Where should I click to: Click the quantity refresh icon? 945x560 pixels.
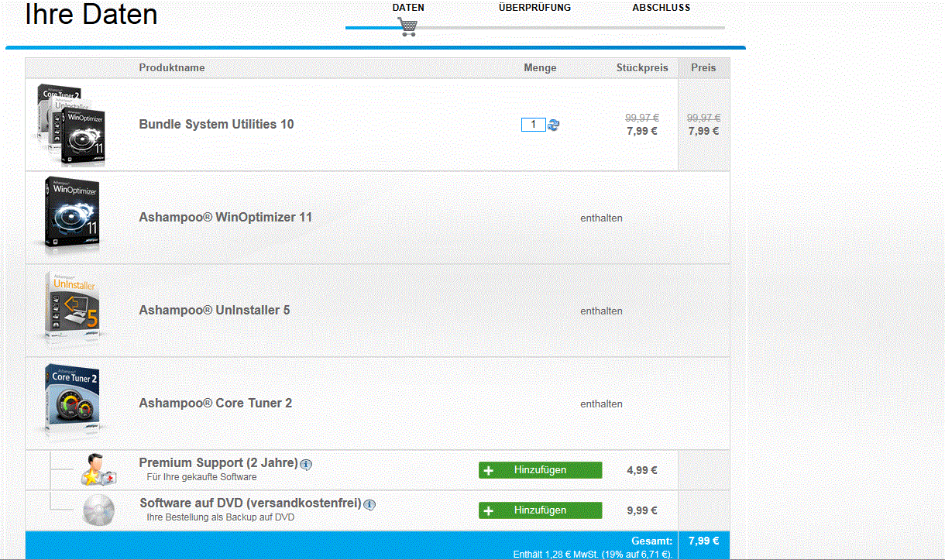[x=553, y=125]
